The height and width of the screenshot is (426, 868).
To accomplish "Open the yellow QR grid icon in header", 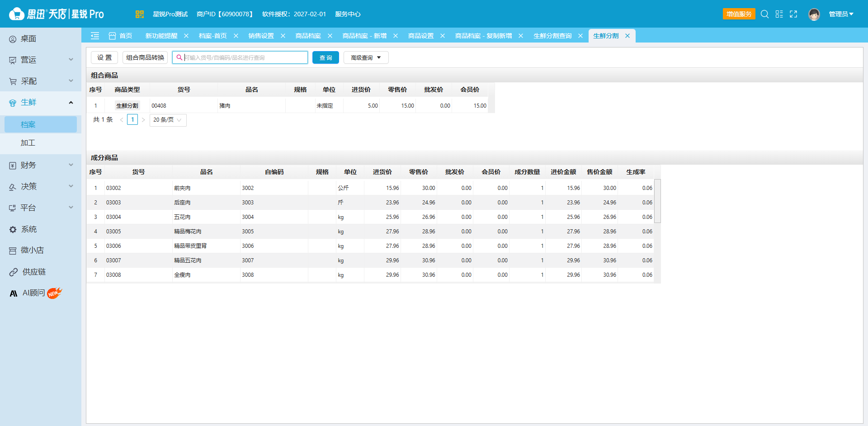I will click(139, 14).
